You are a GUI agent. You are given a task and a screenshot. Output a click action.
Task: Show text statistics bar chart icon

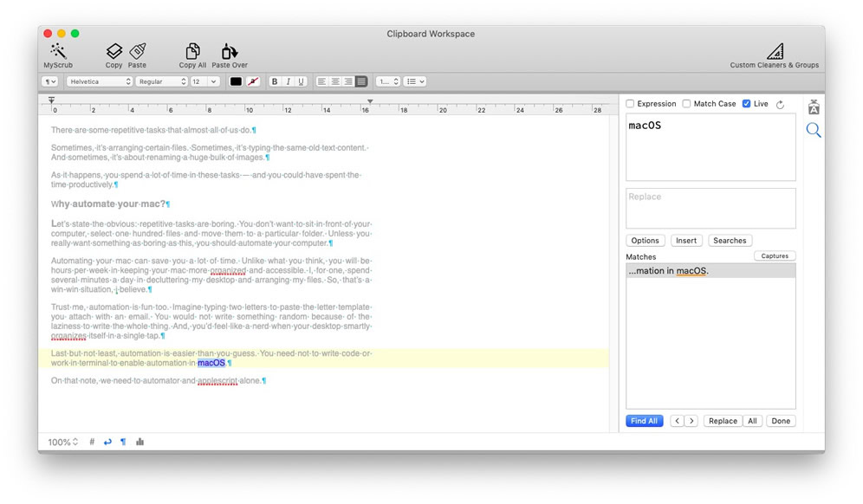tap(140, 442)
